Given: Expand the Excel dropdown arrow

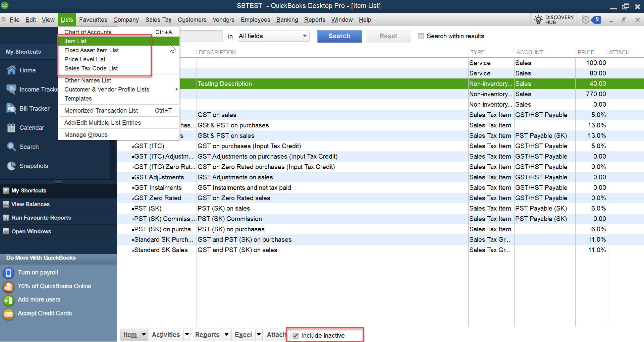Looking at the screenshot, I should 259,335.
